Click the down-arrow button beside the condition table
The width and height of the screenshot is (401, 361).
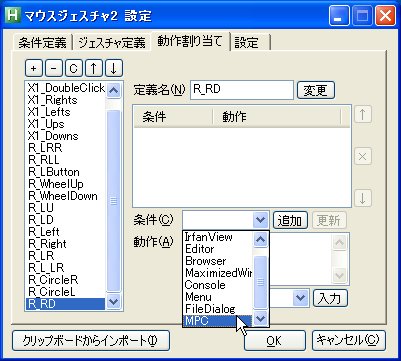pyautogui.click(x=363, y=199)
